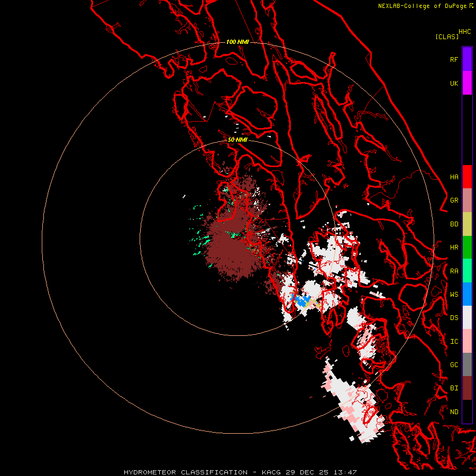Select the 'GC' legend label

[454, 364]
